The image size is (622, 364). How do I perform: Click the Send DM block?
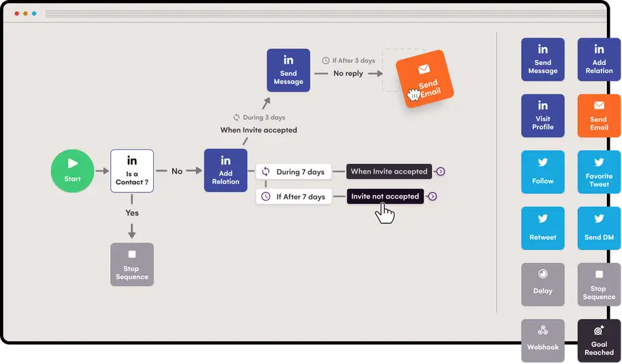click(599, 228)
